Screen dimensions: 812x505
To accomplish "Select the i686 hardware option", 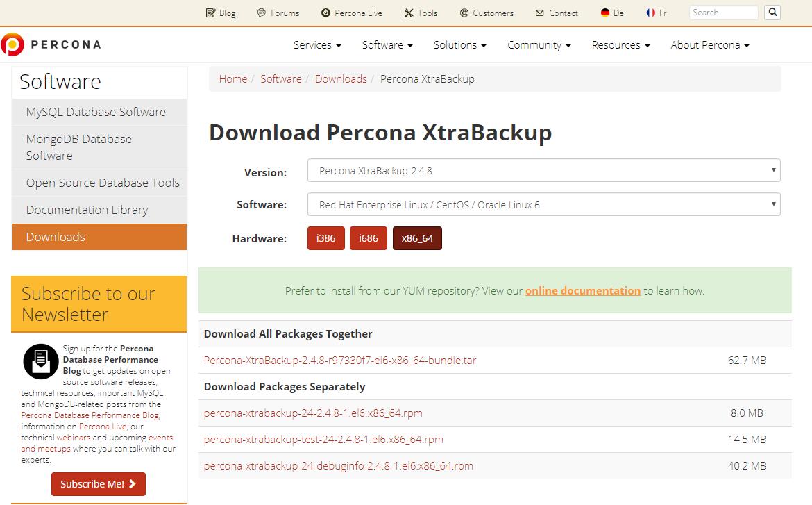I will [x=368, y=238].
